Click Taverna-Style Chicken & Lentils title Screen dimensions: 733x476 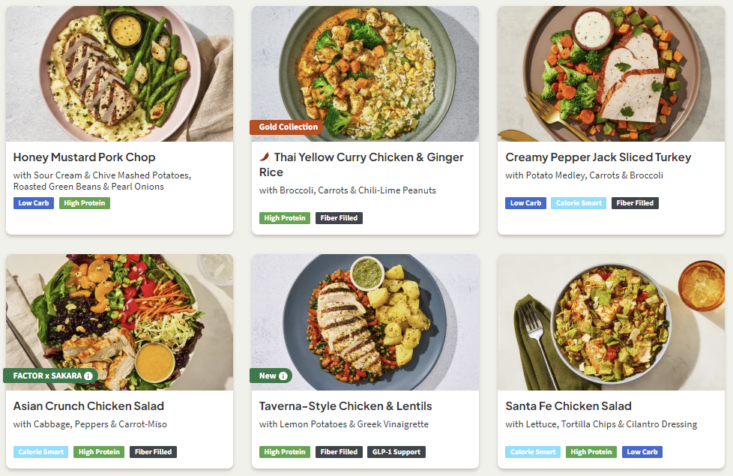(345, 406)
